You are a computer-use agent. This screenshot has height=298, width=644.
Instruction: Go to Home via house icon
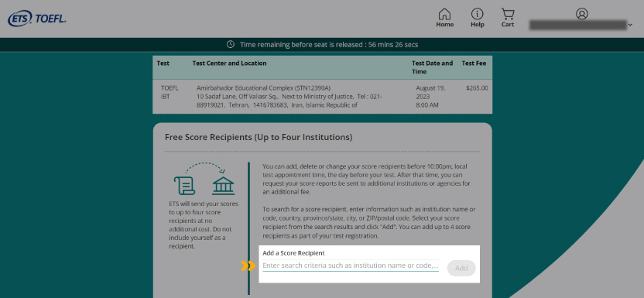click(444, 14)
